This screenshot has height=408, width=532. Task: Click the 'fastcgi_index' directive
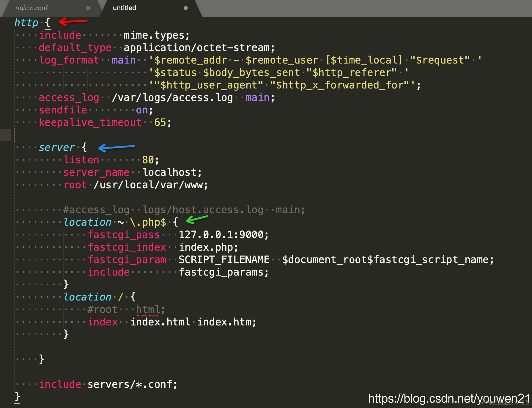[x=127, y=247]
